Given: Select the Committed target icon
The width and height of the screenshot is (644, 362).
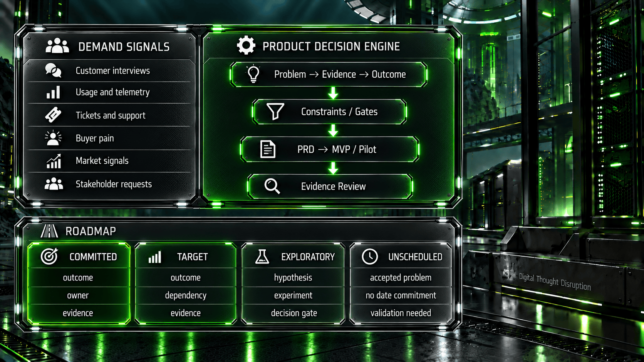Looking at the screenshot, I should (x=49, y=256).
